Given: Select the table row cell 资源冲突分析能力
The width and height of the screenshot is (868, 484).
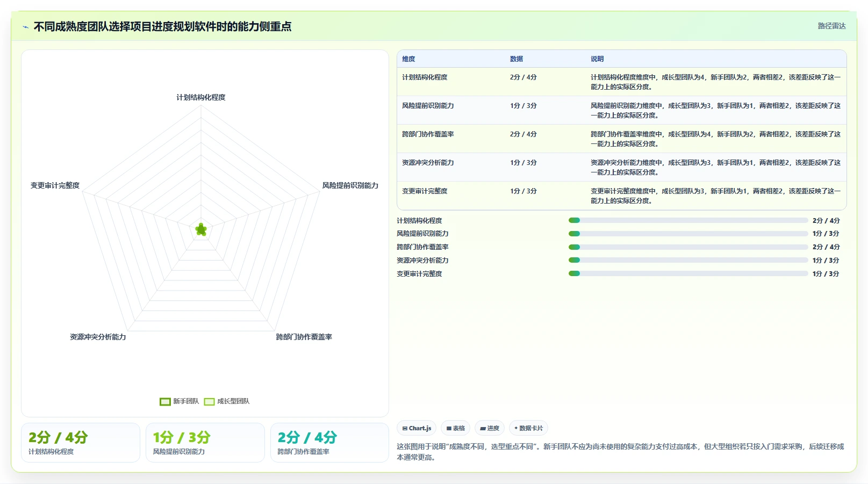Looking at the screenshot, I should (428, 163).
